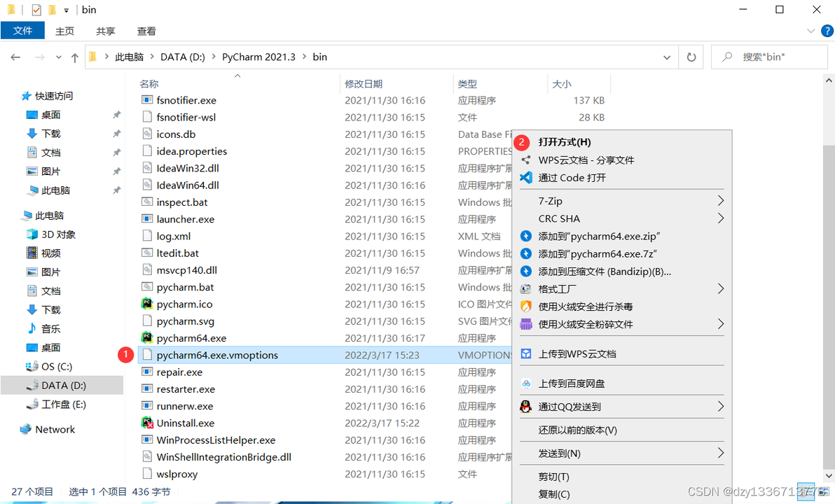Click the 音乐 music note icon
Viewport: 835px width, 504px height.
(32, 329)
